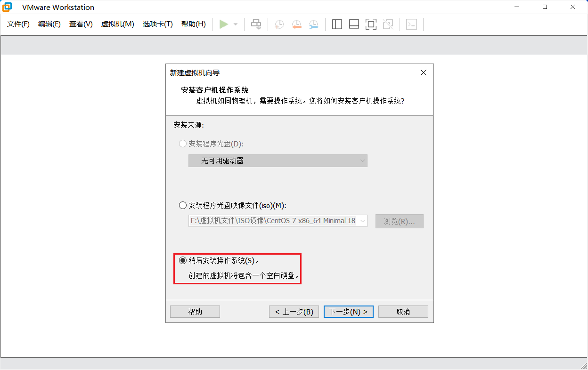Toggle the library sidebar panel icon
Image resolution: width=588 pixels, height=370 pixels.
337,24
